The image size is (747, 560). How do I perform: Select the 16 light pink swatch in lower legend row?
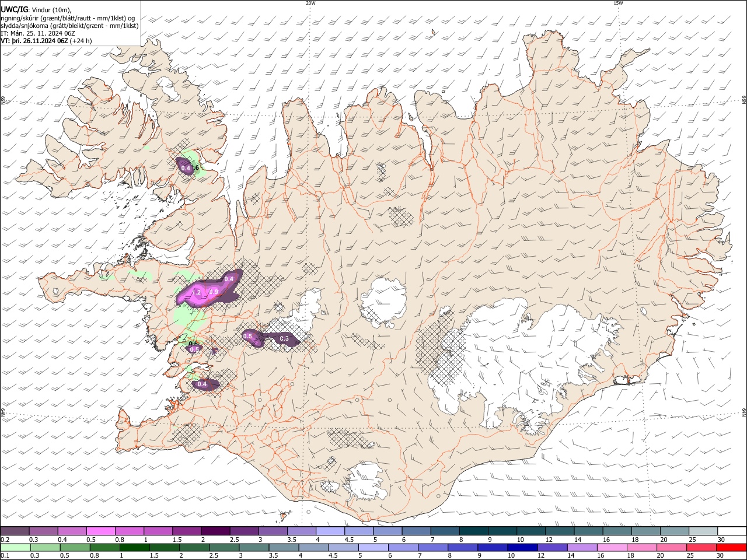pyautogui.click(x=612, y=547)
